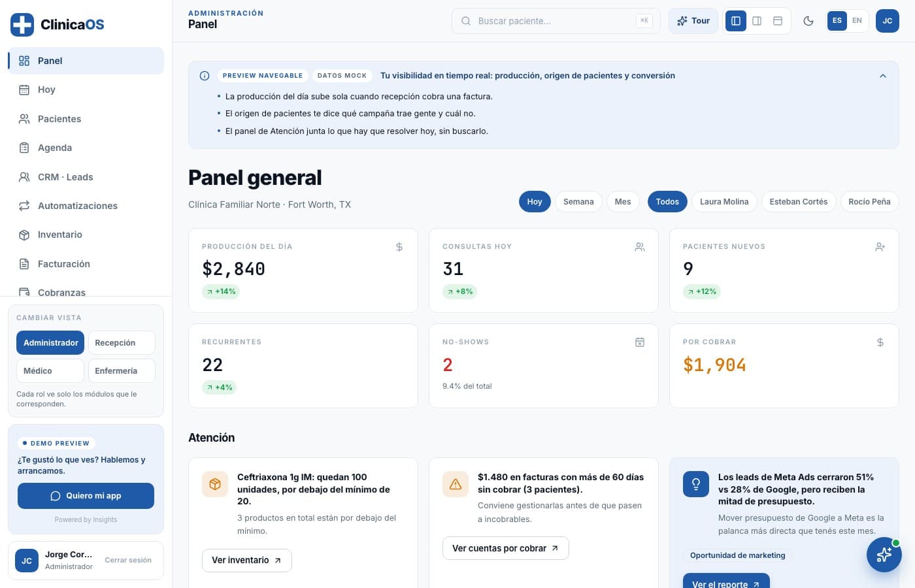This screenshot has width=915, height=588.
Task: Click Ver cuentas por cobrar button
Action: point(506,548)
